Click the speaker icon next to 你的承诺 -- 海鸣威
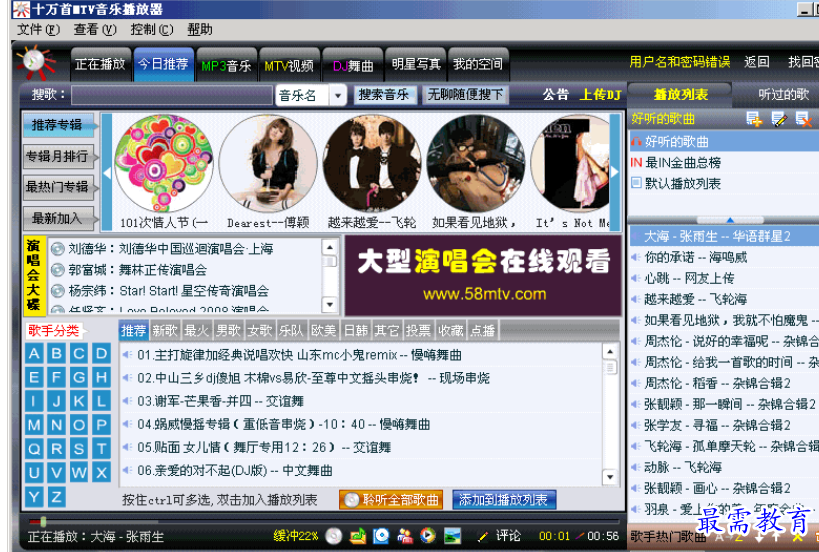Image resolution: width=819 pixels, height=552 pixels. (636, 257)
